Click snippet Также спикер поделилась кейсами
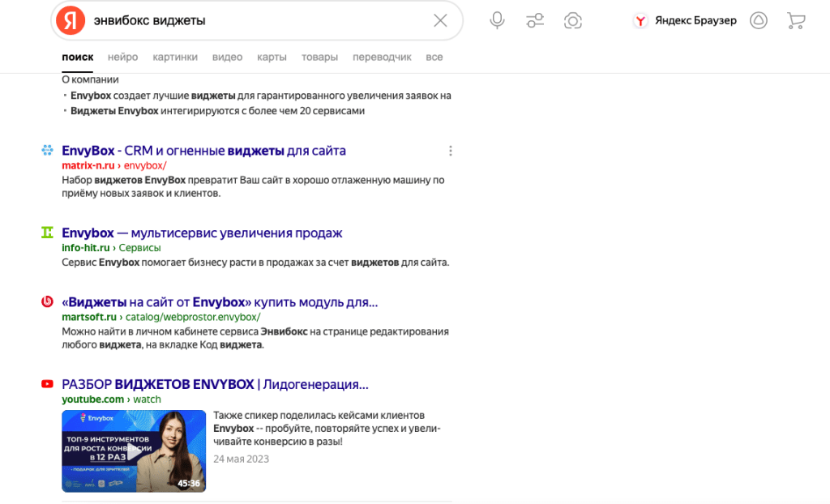The height and width of the screenshot is (504, 830). pyautogui.click(x=327, y=429)
